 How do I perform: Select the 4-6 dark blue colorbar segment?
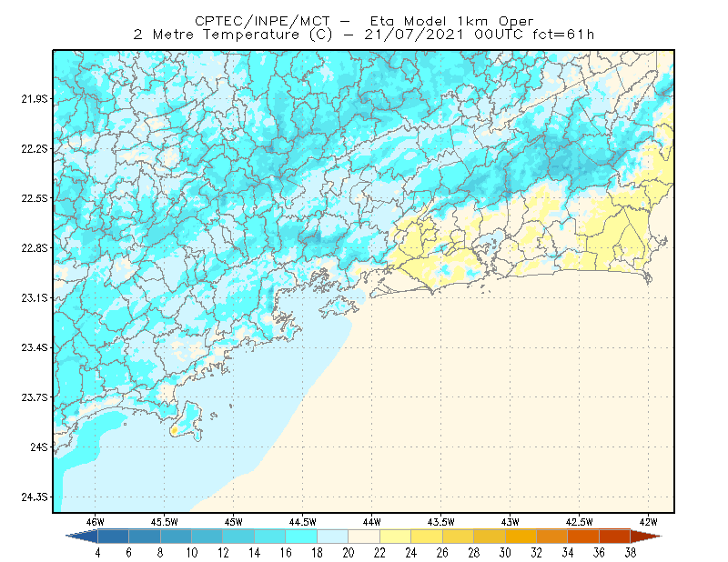[113, 537]
